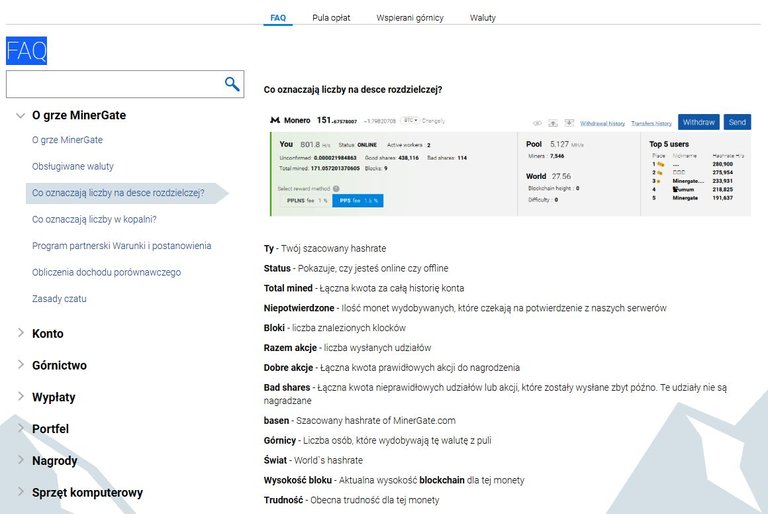Focus the FAQ search input field
The height and width of the screenshot is (514, 768).
coord(125,84)
